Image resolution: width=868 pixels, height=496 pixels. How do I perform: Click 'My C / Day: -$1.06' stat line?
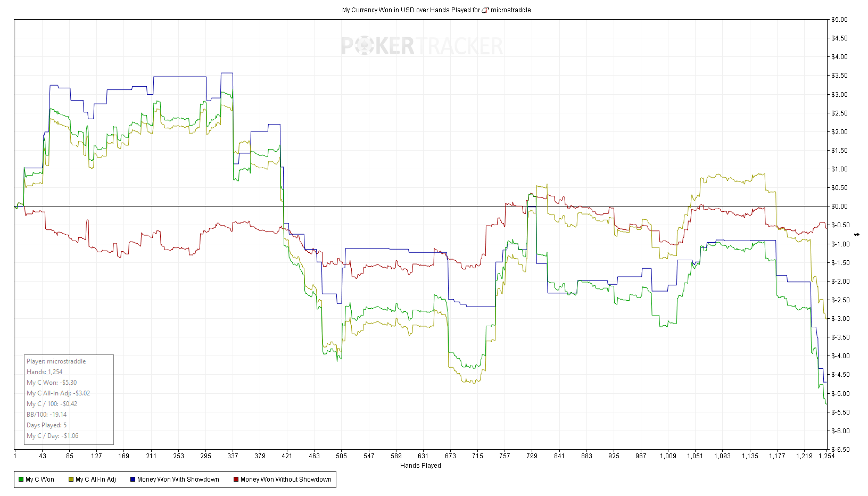pos(53,436)
